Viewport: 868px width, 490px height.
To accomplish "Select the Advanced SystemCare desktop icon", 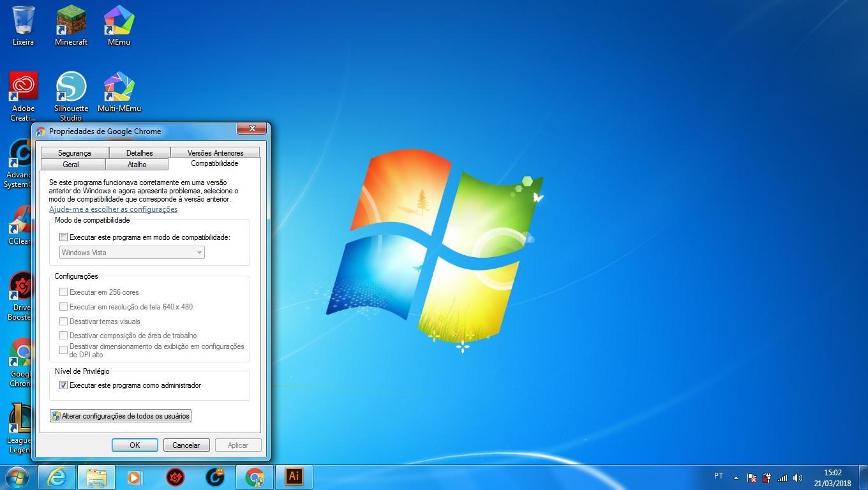I will click(x=19, y=164).
